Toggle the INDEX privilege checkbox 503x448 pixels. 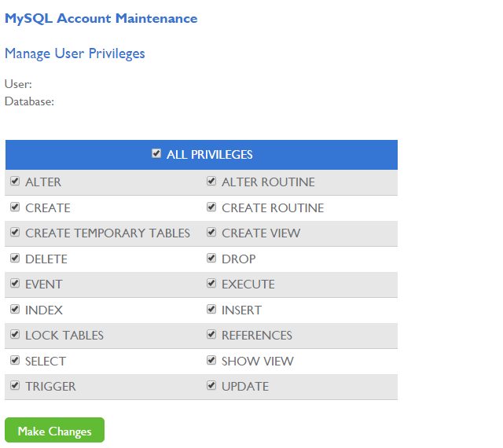pyautogui.click(x=15, y=309)
